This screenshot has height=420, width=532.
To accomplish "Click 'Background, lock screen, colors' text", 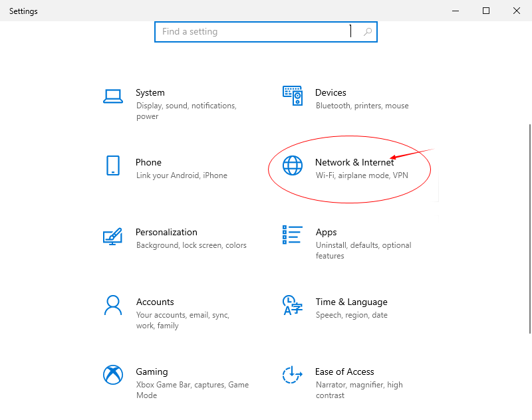I will point(192,245).
